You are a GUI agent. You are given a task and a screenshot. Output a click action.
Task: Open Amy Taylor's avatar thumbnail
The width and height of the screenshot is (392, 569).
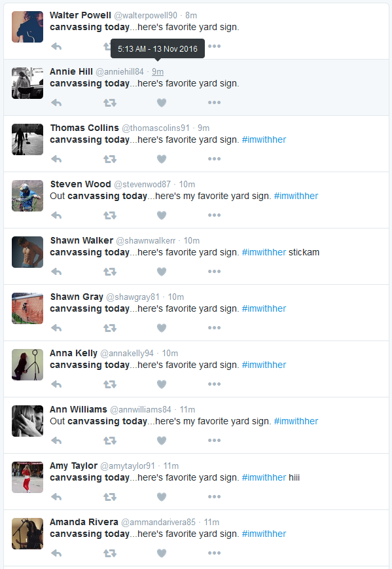(x=27, y=477)
